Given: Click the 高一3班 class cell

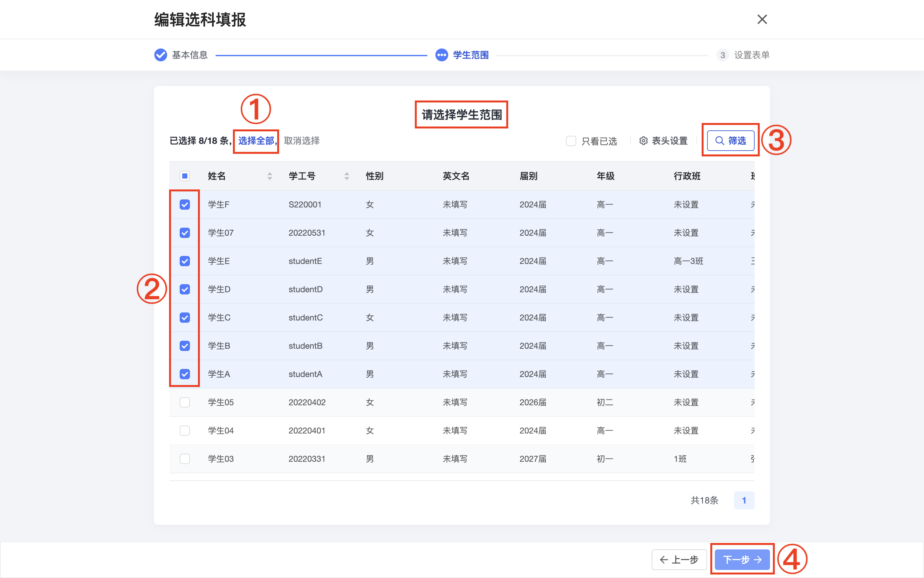Looking at the screenshot, I should [688, 261].
